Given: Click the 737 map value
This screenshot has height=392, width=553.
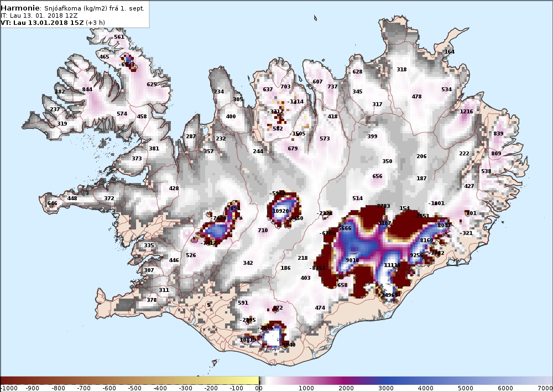Looking at the screenshot, I should tap(332, 87).
